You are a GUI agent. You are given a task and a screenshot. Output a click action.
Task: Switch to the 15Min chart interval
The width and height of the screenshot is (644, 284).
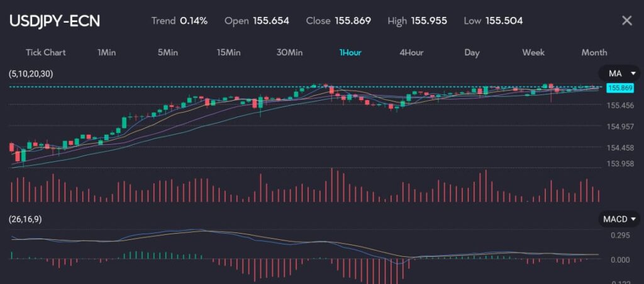point(228,52)
